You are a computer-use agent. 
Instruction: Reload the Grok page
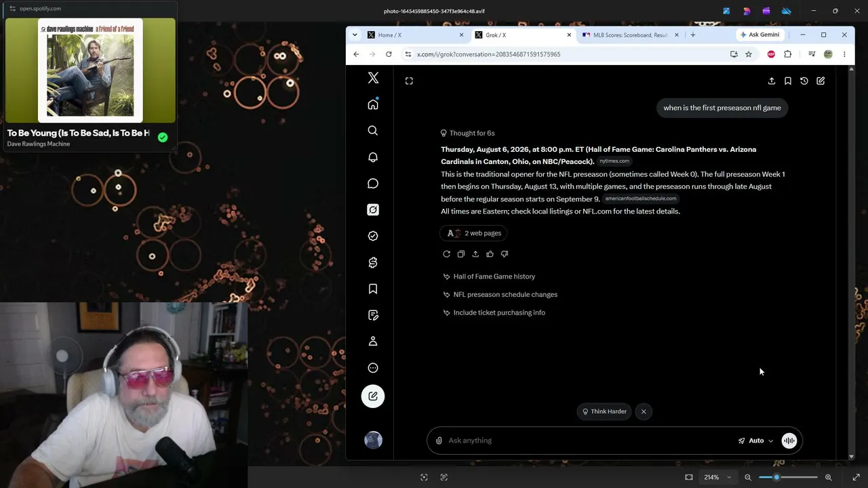pos(389,54)
